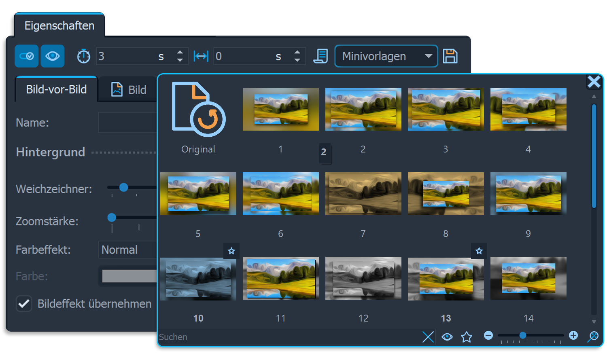Click the save template floppy disk icon
607x364 pixels.
pos(450,56)
